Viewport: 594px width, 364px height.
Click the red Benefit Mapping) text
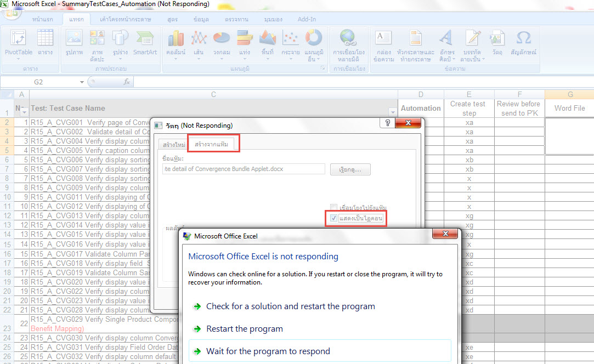pos(57,328)
